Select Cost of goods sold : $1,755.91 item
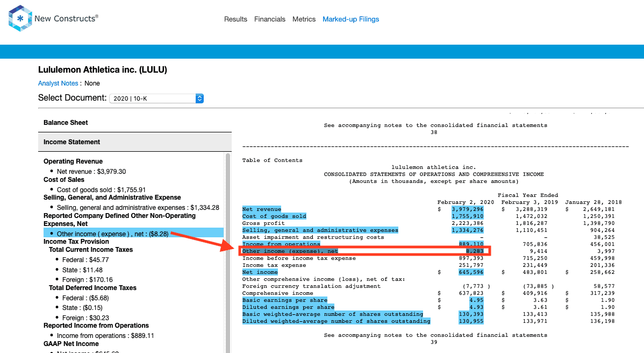This screenshot has height=353, width=644. pyautogui.click(x=101, y=190)
